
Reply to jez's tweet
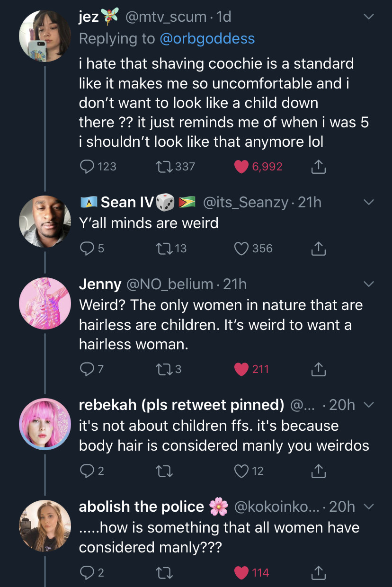[87, 166]
